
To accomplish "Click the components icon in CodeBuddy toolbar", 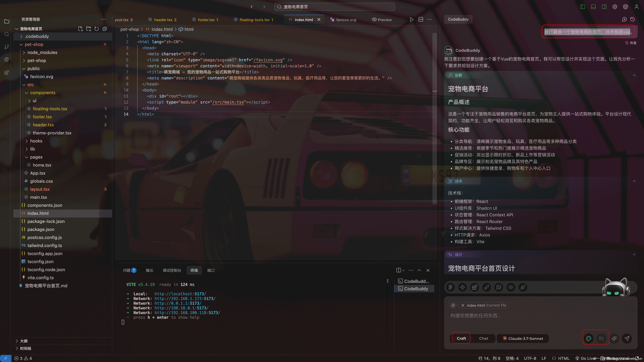I will click(x=463, y=287).
